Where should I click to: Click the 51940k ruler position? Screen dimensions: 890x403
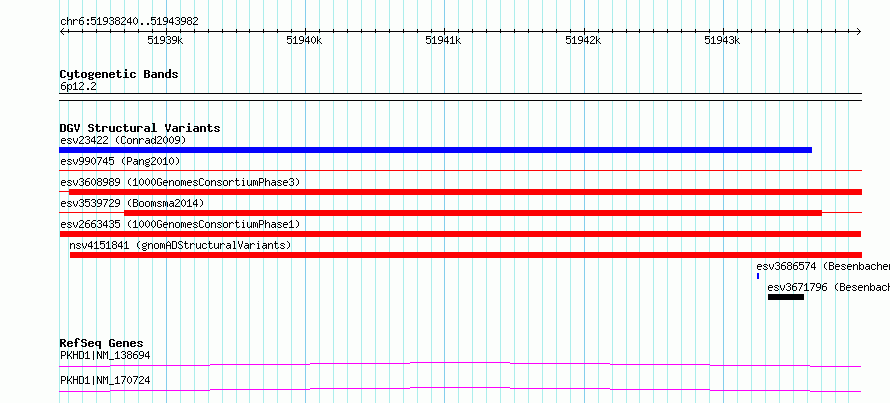click(x=304, y=40)
